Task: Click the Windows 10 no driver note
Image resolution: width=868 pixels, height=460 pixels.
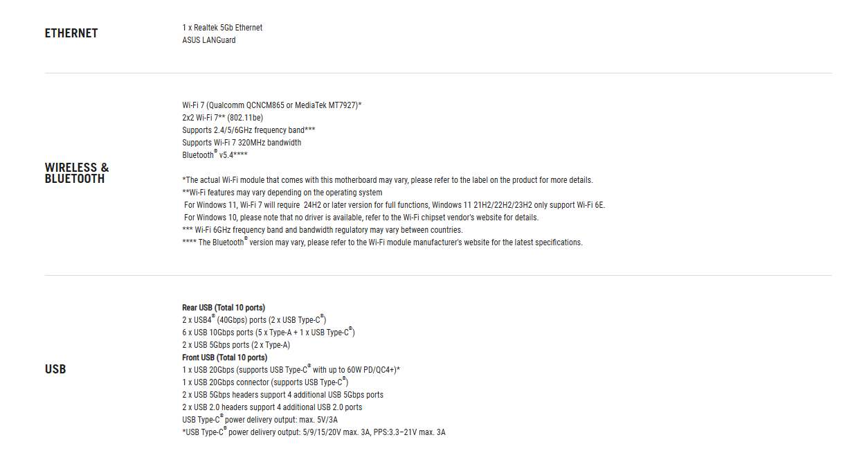Action: [x=361, y=218]
